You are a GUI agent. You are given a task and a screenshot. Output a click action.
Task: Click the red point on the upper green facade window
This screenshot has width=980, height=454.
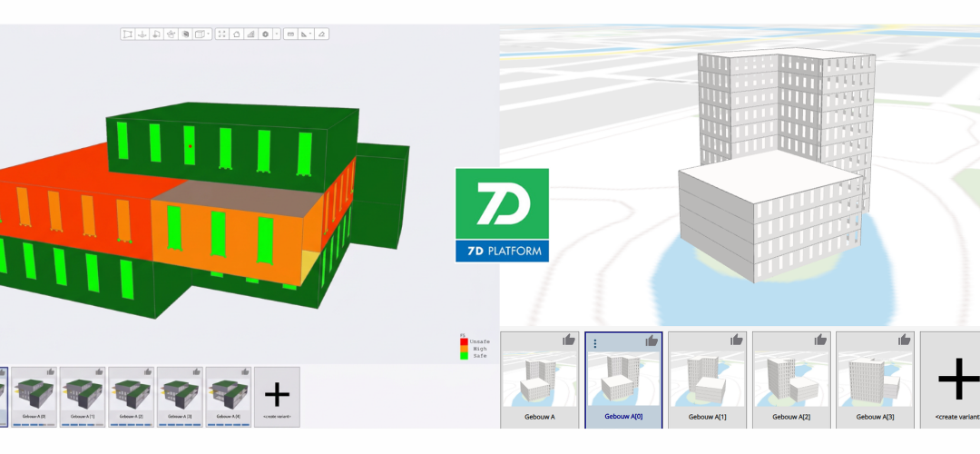coord(190,145)
